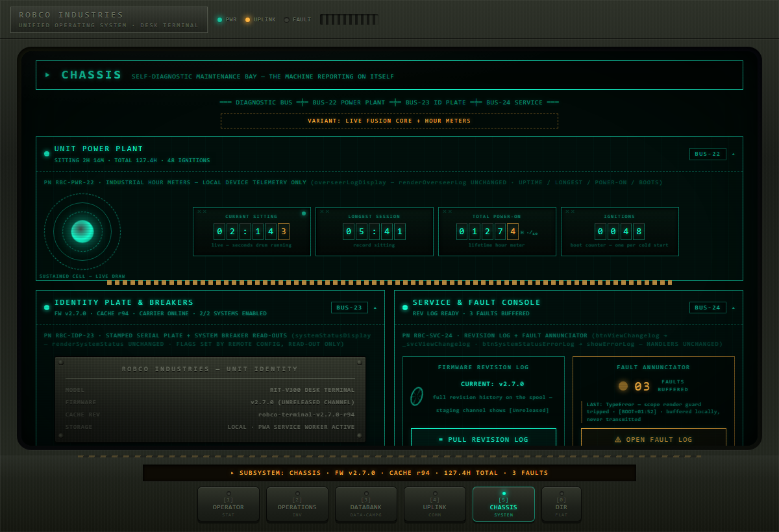Click the Unit Power Plant status dot

coord(47,154)
